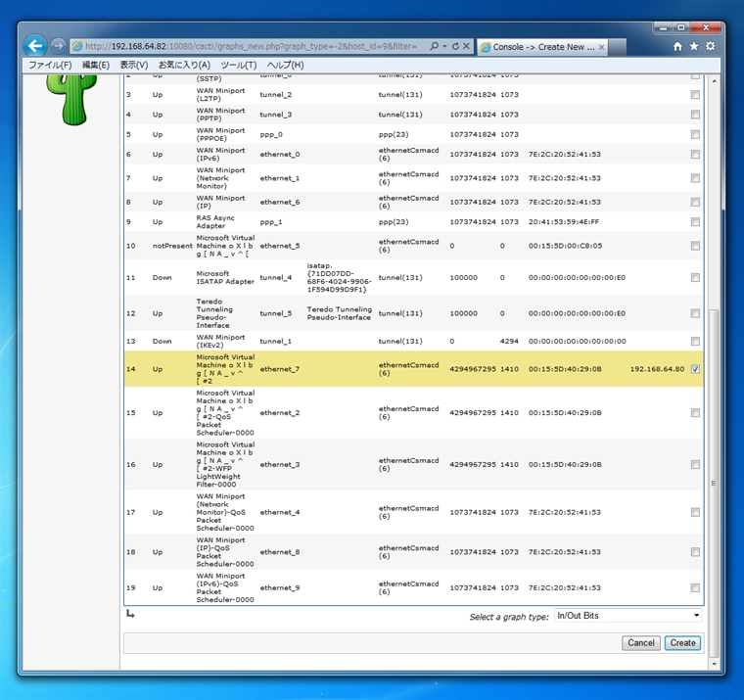Click the scrollbar down arrow

pos(714,664)
